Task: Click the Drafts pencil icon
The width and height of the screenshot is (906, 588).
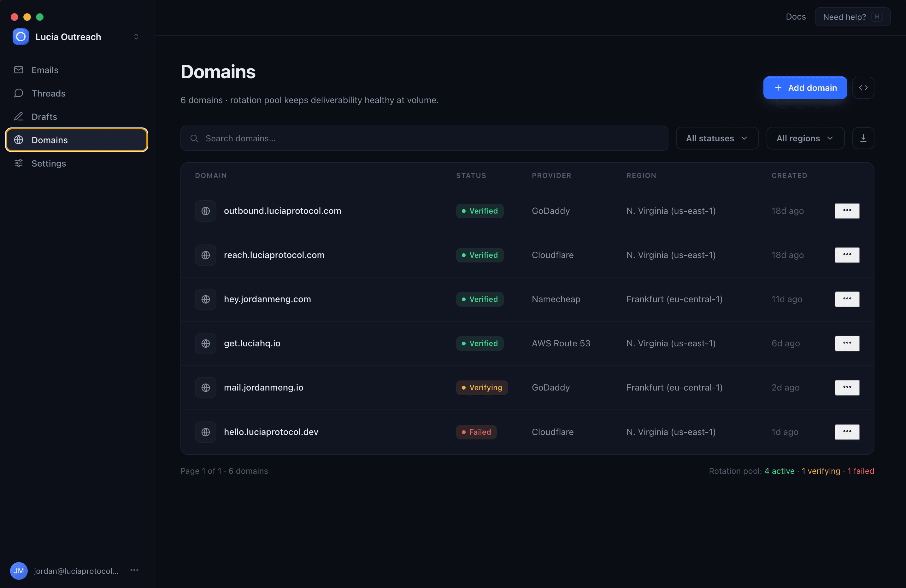Action: coord(19,116)
